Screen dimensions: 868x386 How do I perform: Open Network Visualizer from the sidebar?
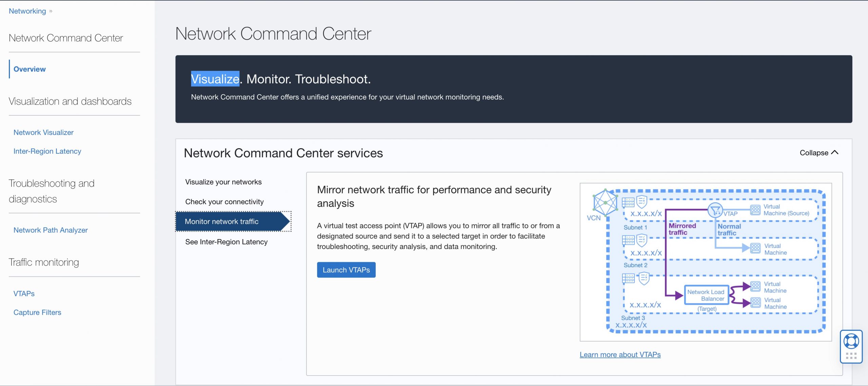tap(43, 132)
